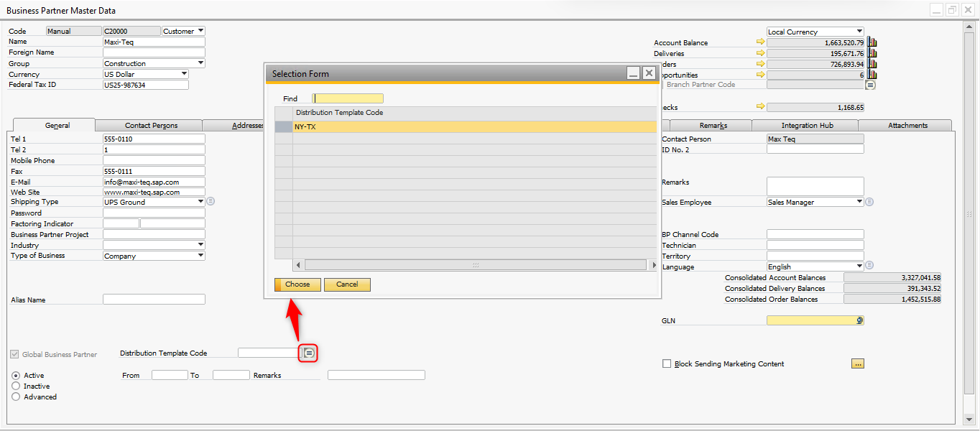Click the Checks yellow link arrow
This screenshot has height=431, width=980.
[760, 107]
